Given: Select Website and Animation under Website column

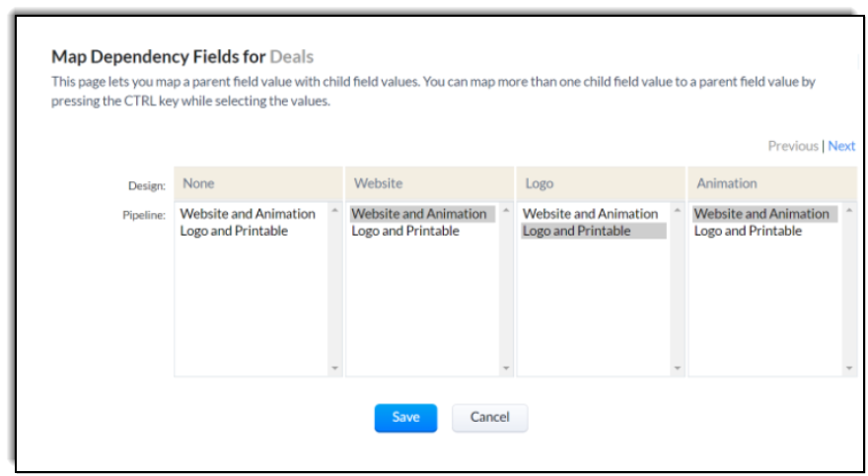Looking at the screenshot, I should pyautogui.click(x=419, y=214).
